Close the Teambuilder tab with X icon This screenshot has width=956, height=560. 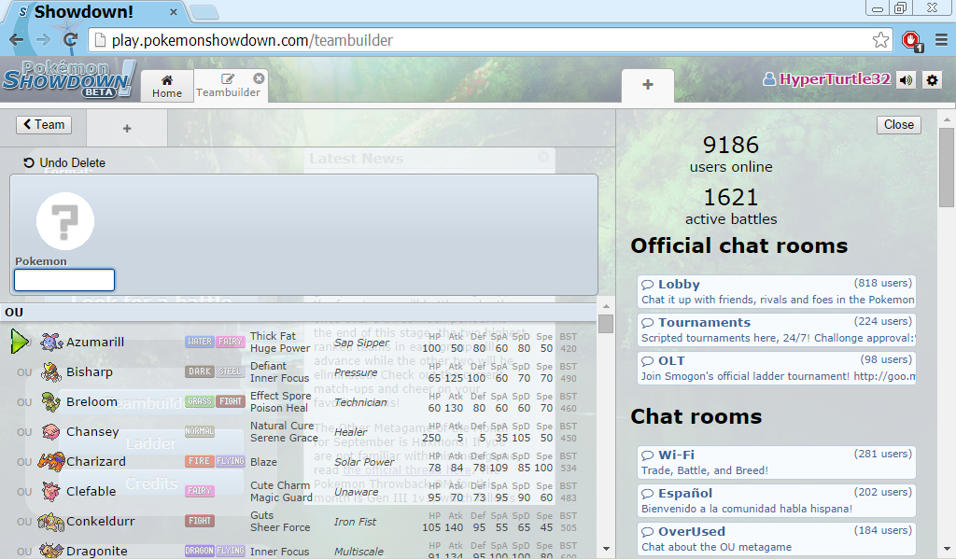(260, 78)
